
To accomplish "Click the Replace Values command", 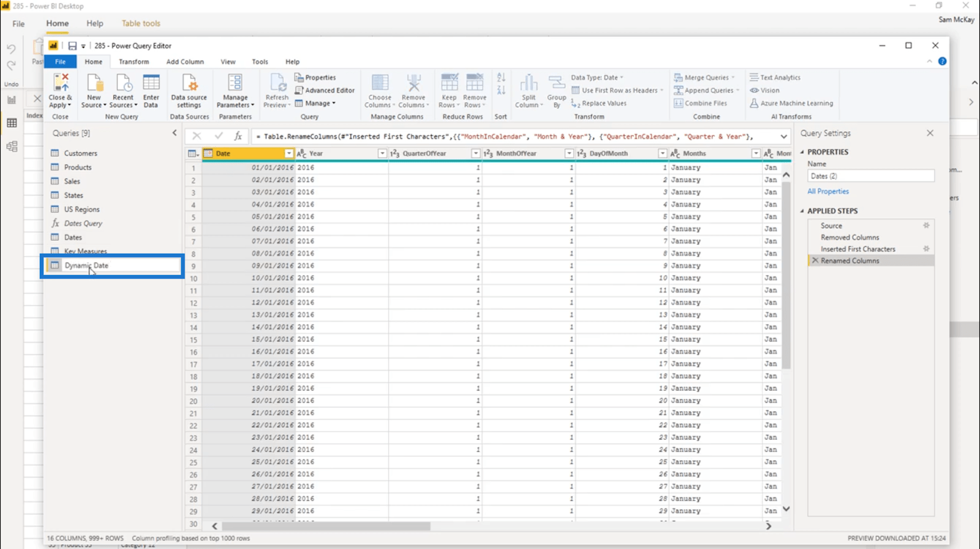I will click(x=599, y=104).
